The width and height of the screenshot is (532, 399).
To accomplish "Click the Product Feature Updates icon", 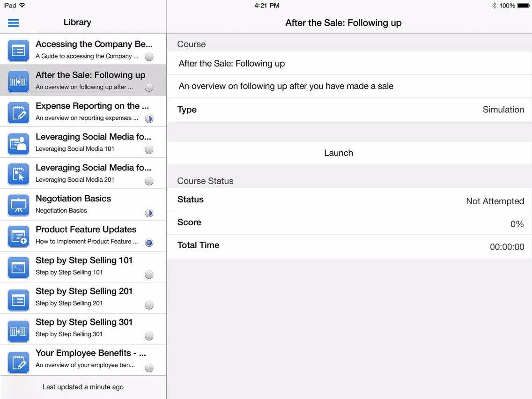I will (x=18, y=236).
